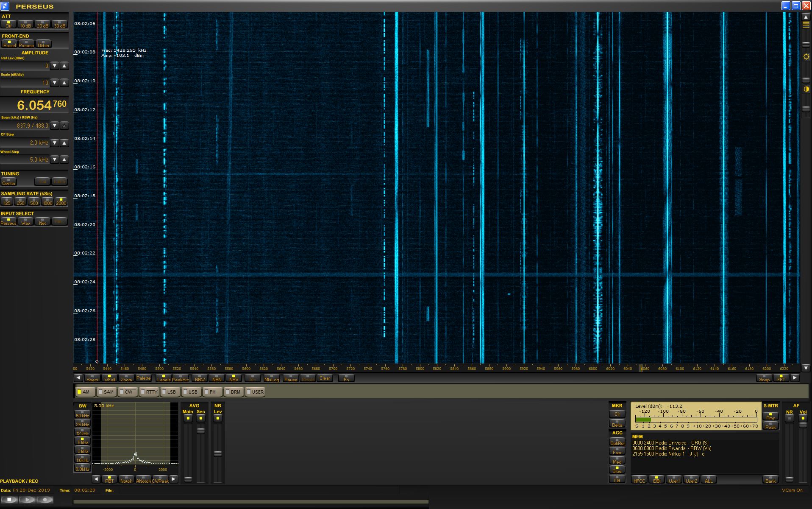Adjust the NB Lev slider handle
The height and width of the screenshot is (509, 812).
(217, 453)
